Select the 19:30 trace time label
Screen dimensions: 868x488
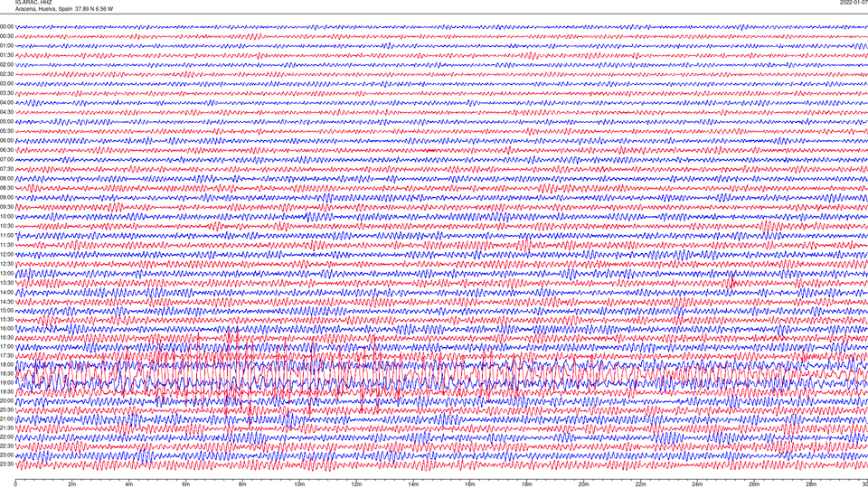pyautogui.click(x=7, y=391)
